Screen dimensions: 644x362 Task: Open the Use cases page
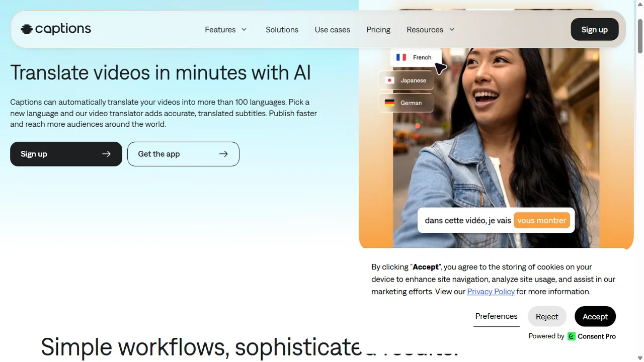pyautogui.click(x=332, y=30)
